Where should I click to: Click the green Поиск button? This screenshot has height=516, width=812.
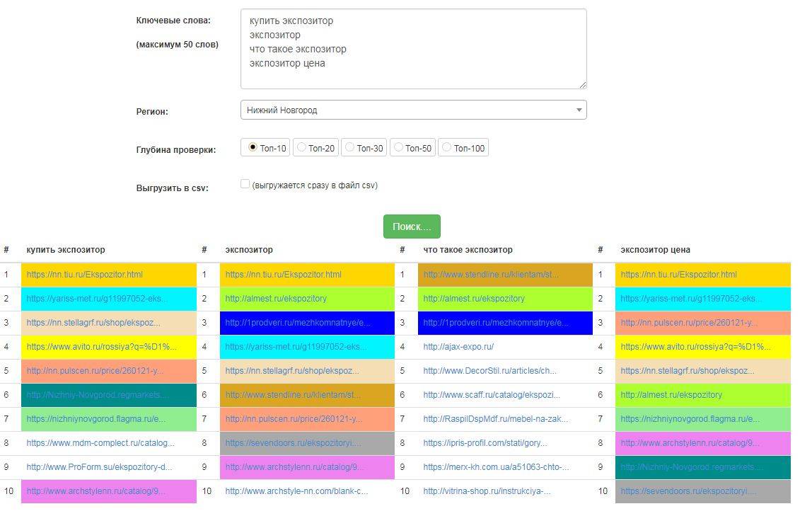pyautogui.click(x=412, y=227)
